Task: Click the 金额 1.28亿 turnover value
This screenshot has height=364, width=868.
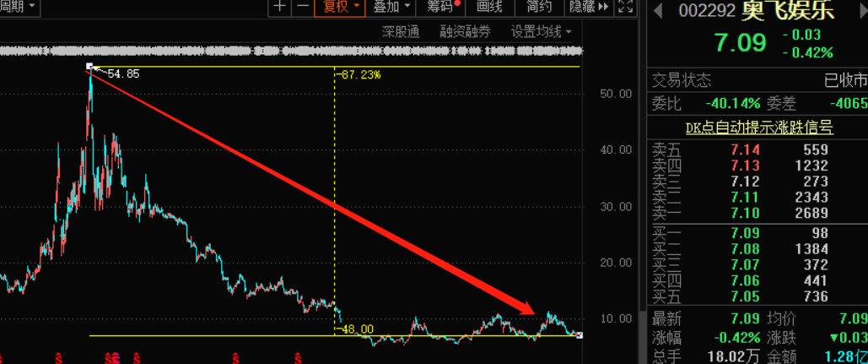Action: click(846, 356)
